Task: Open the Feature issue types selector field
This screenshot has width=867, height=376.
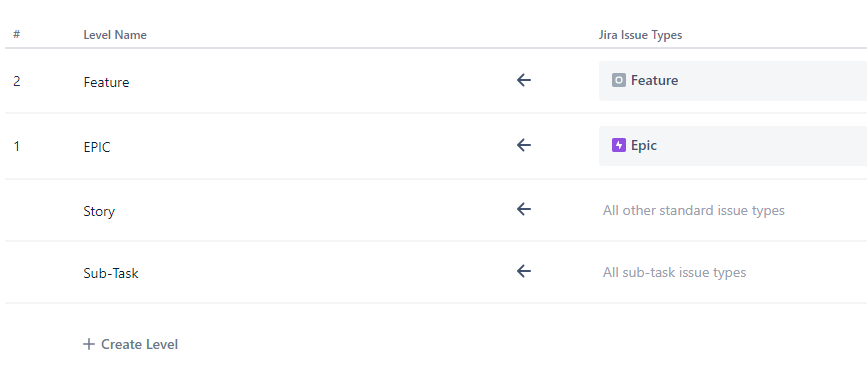Action: coord(733,81)
